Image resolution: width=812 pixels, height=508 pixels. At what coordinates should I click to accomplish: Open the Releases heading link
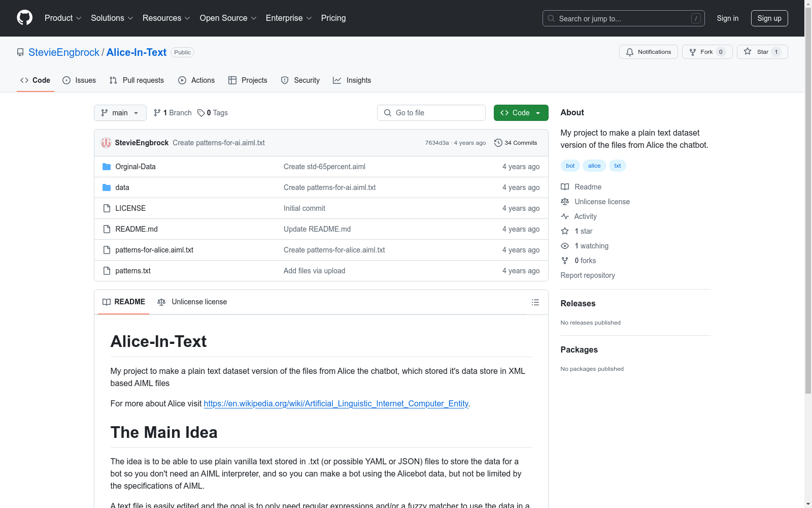pyautogui.click(x=578, y=303)
